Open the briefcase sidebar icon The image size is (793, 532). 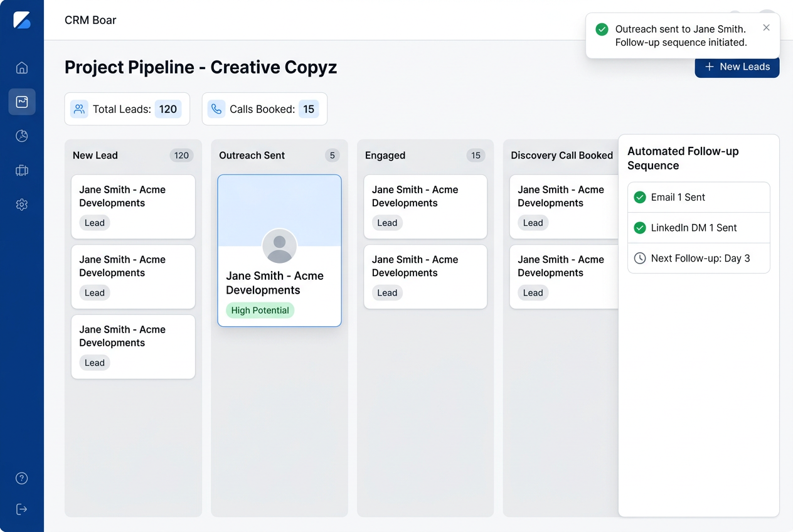[22, 170]
